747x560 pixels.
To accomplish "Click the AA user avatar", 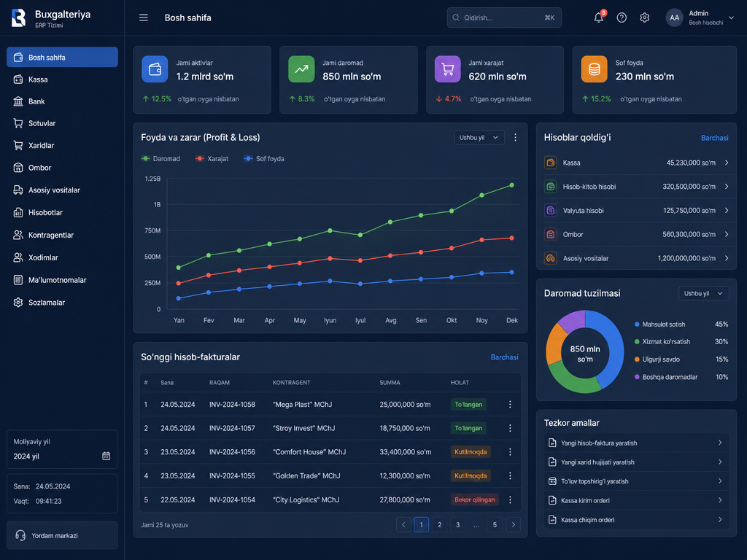I will point(675,17).
